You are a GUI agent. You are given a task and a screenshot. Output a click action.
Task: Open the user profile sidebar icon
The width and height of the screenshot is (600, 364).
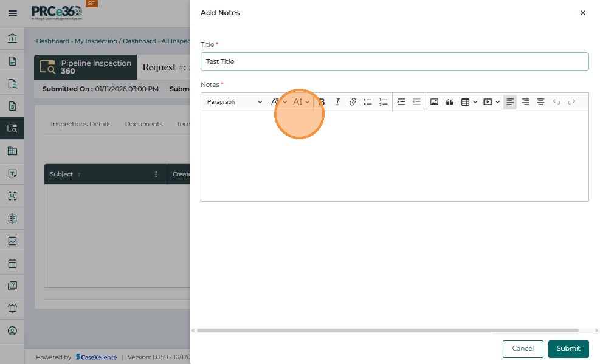[x=12, y=331]
